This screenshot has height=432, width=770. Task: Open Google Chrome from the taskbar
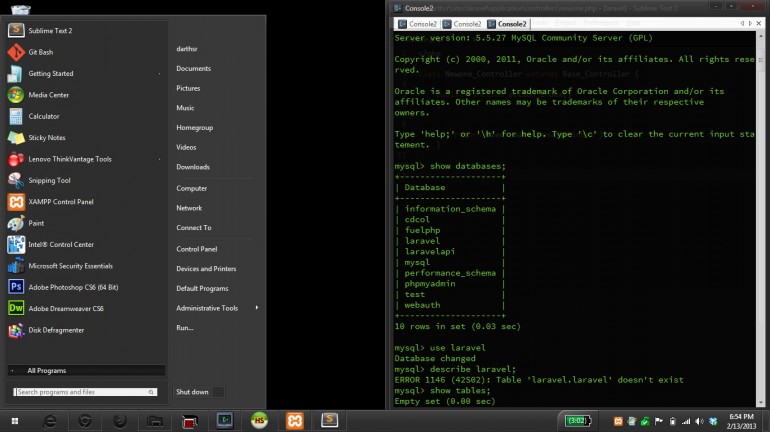pyautogui.click(x=85, y=421)
